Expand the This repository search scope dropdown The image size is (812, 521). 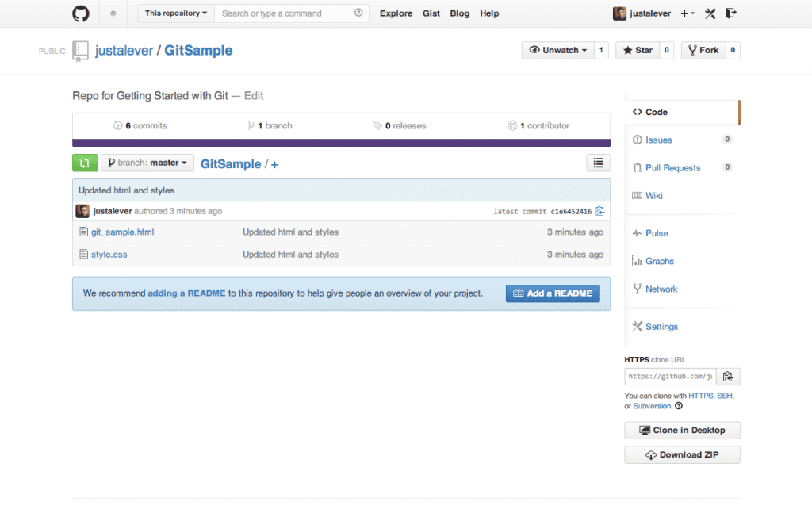click(x=174, y=13)
